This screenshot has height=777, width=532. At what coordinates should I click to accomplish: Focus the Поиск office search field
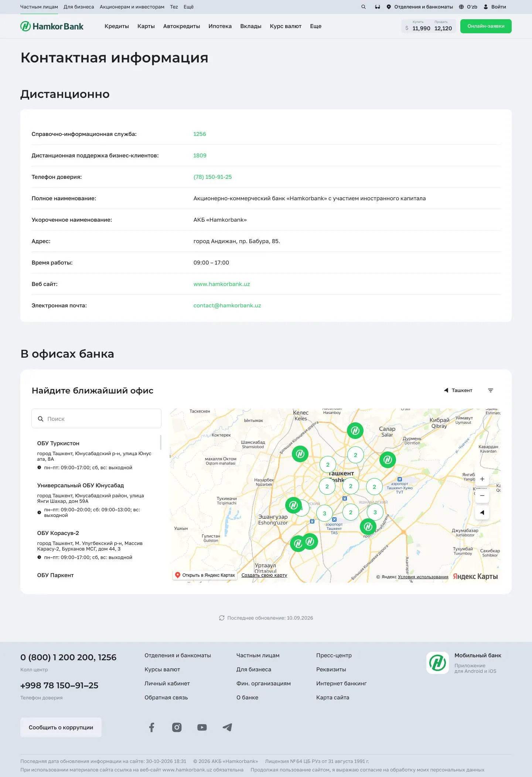pyautogui.click(x=96, y=419)
